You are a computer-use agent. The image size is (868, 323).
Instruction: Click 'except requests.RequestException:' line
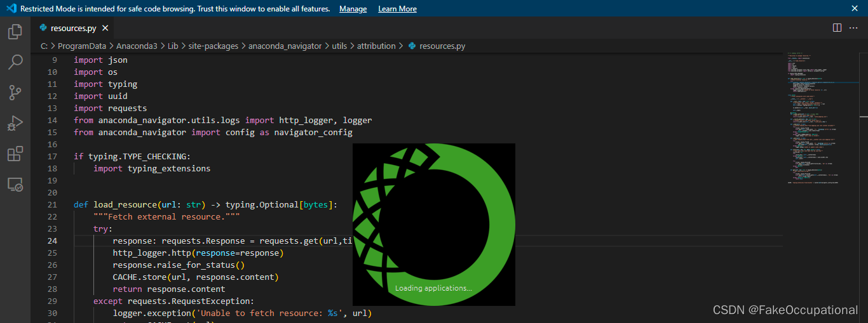(x=173, y=301)
